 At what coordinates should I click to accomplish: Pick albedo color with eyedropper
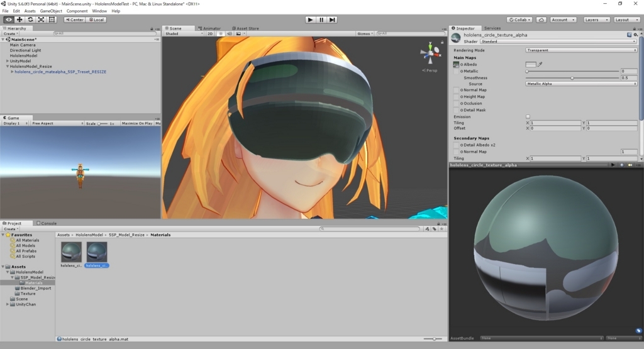540,65
